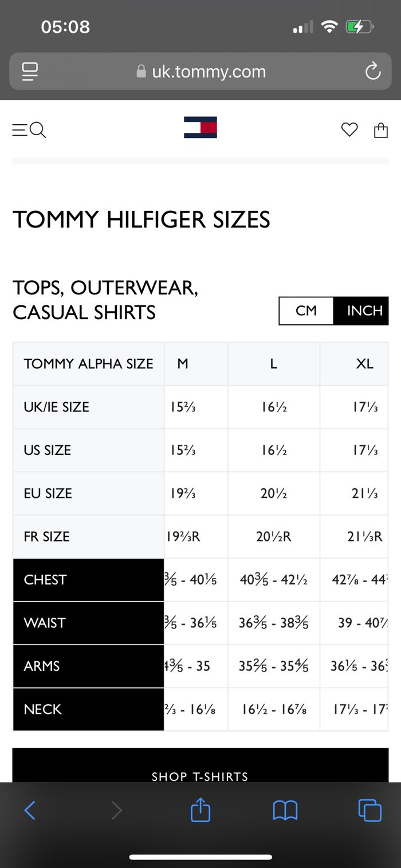Select the CHEST row header
This screenshot has height=868, width=401.
tap(88, 580)
